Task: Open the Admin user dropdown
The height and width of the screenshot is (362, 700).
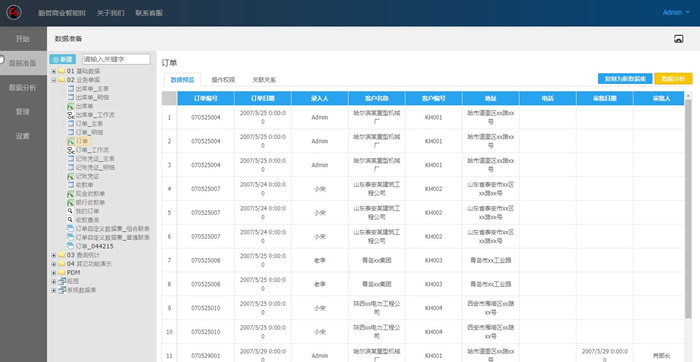Action: (x=676, y=12)
